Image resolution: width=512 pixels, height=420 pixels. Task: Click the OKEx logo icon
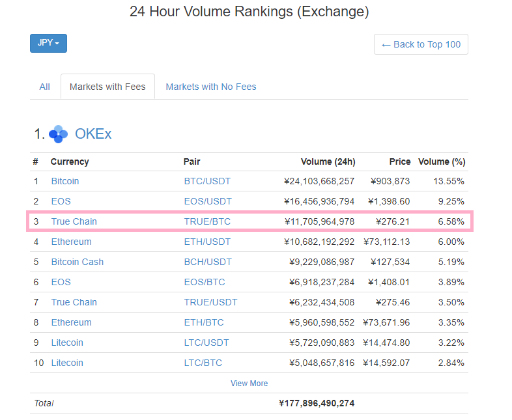[x=58, y=134]
